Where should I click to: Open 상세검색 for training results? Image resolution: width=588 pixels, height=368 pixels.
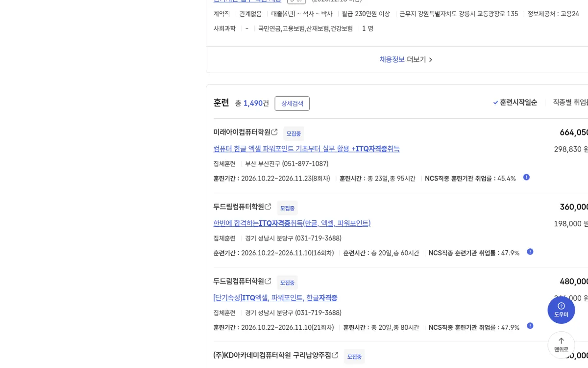(x=292, y=104)
